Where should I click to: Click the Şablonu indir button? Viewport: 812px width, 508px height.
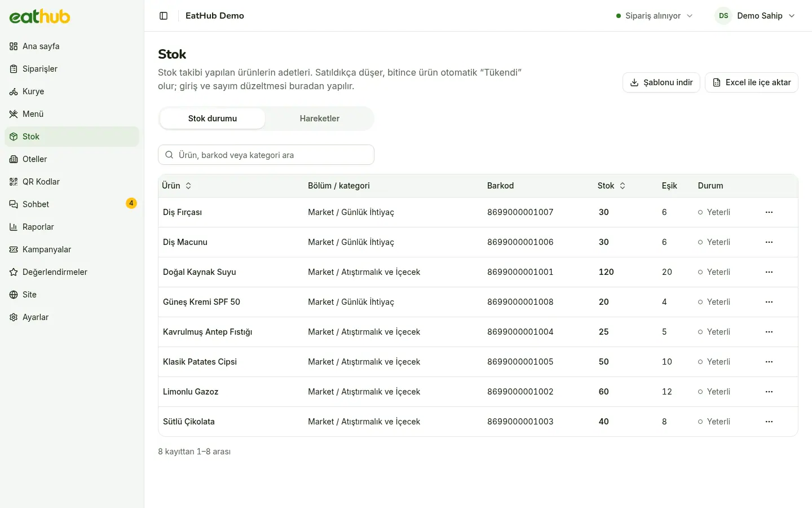coord(661,82)
